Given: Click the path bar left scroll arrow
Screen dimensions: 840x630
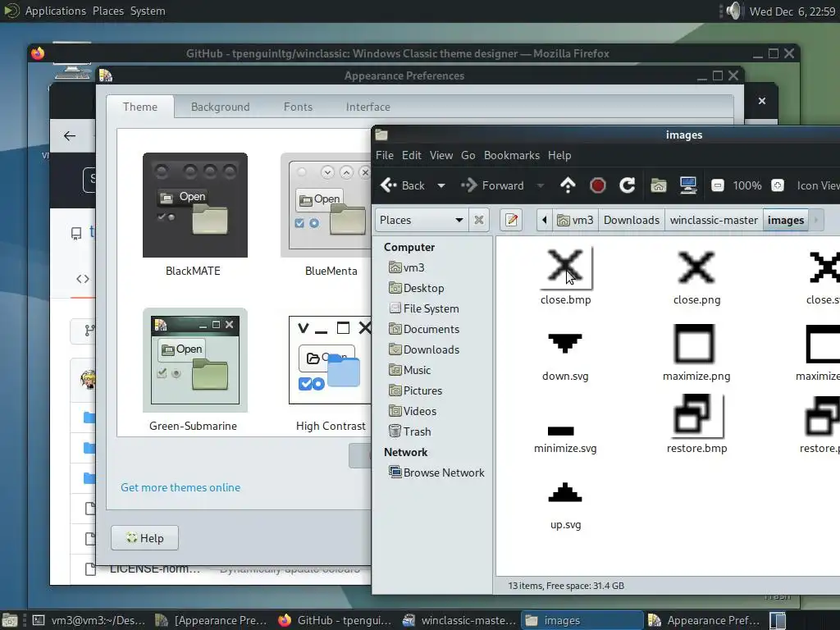Looking at the screenshot, I should pos(545,220).
